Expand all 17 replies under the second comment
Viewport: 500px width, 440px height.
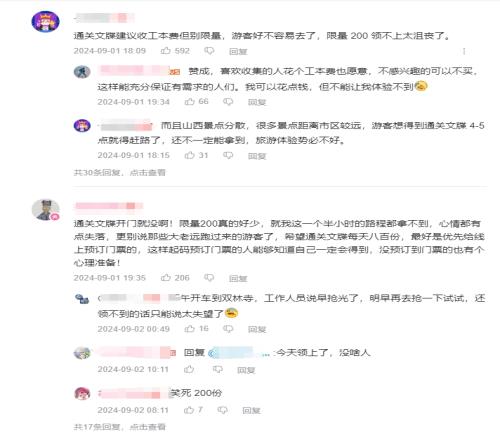tap(119, 427)
